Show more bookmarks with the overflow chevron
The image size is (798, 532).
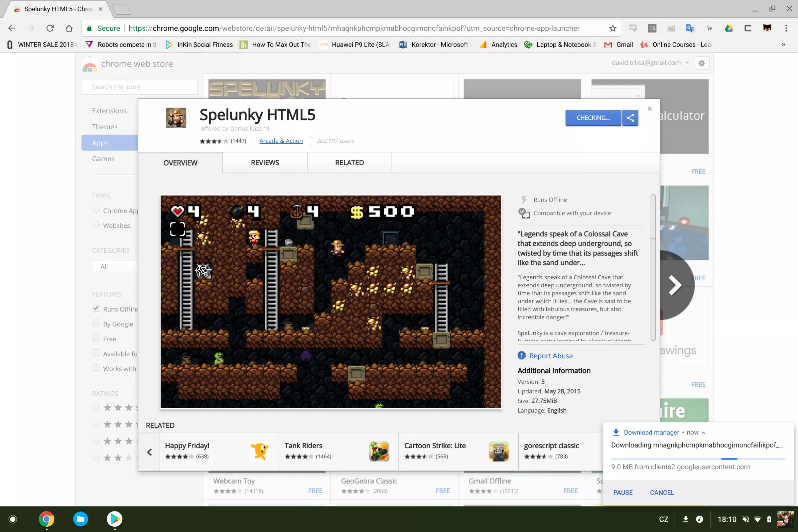point(783,45)
